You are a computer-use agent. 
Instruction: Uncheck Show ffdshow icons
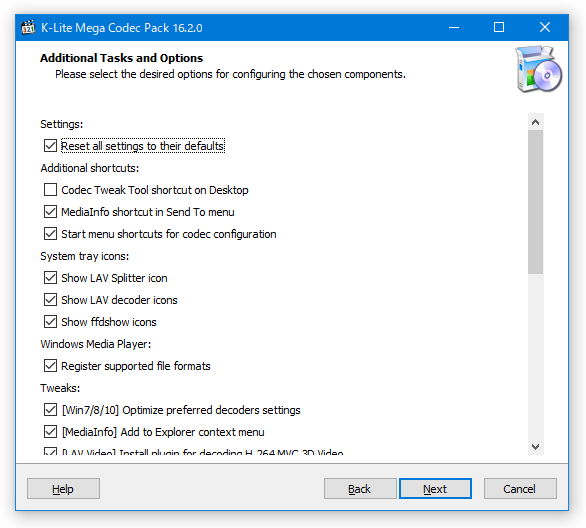(50, 322)
